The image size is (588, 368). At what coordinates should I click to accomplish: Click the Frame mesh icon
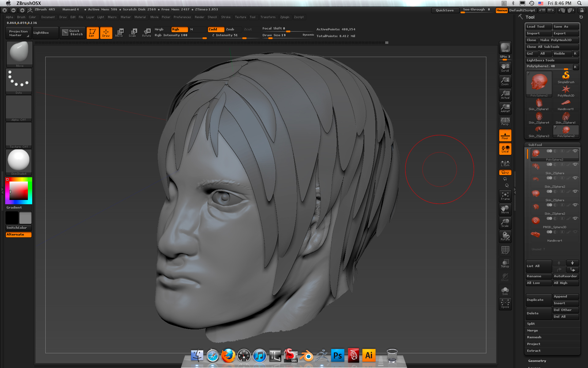point(505,196)
